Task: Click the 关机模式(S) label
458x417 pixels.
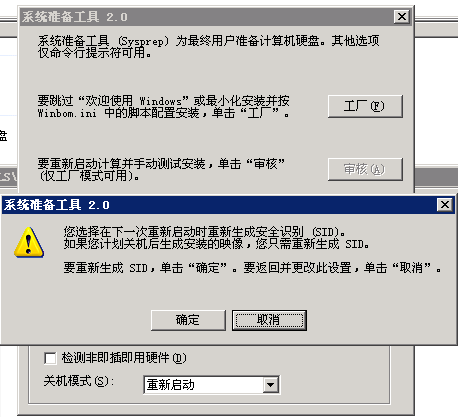Action: tap(79, 381)
